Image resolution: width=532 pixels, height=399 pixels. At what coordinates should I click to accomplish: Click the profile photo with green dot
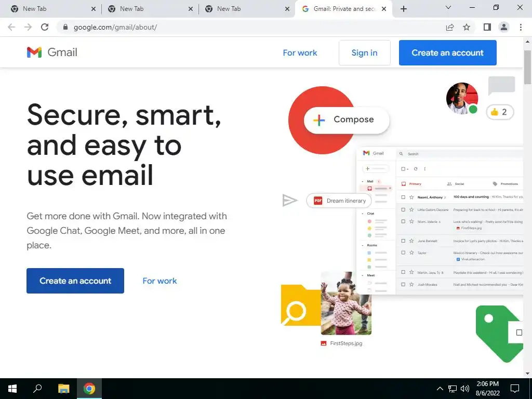[462, 98]
